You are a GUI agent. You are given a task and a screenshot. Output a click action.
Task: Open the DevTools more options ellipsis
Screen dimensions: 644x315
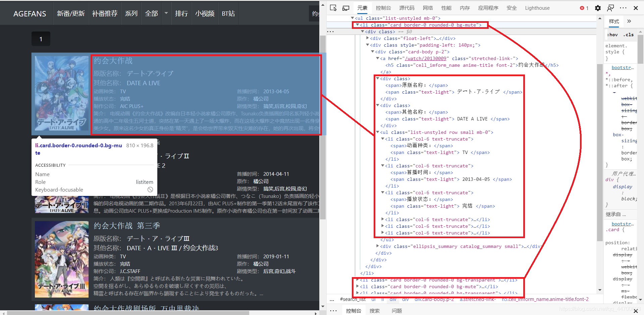tap(623, 8)
